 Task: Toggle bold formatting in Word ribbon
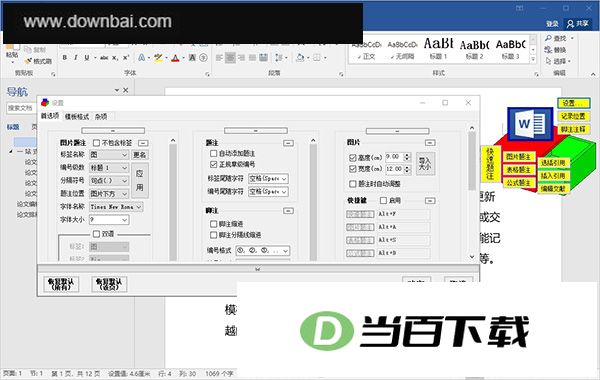65,58
